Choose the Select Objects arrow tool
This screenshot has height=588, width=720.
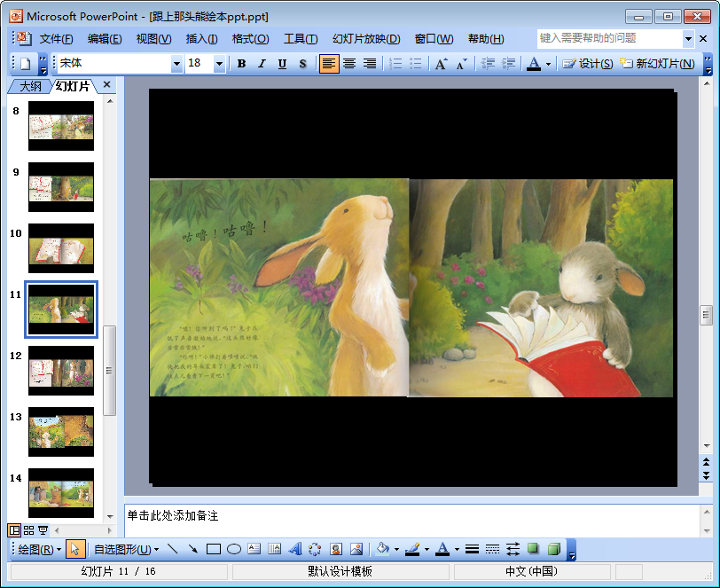click(x=75, y=549)
